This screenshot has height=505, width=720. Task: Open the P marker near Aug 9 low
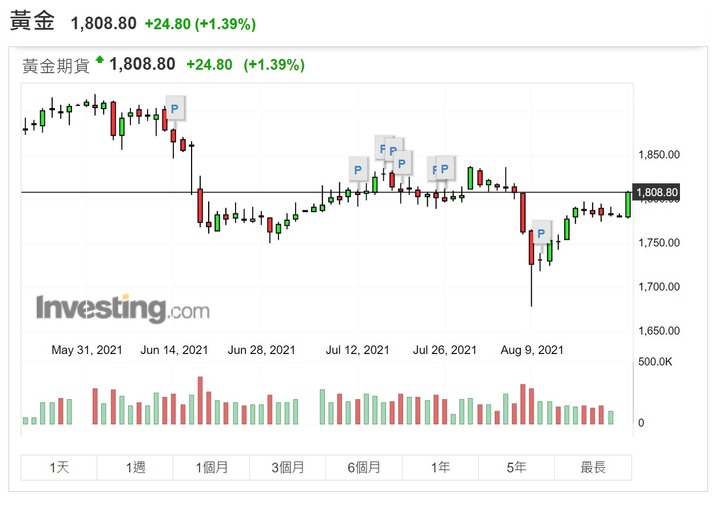(541, 233)
